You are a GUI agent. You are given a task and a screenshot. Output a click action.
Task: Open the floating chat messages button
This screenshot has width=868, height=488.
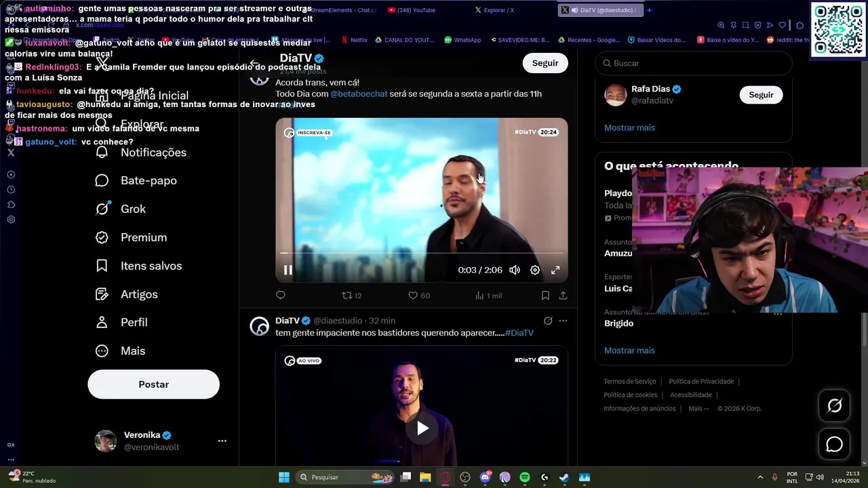pos(834,445)
